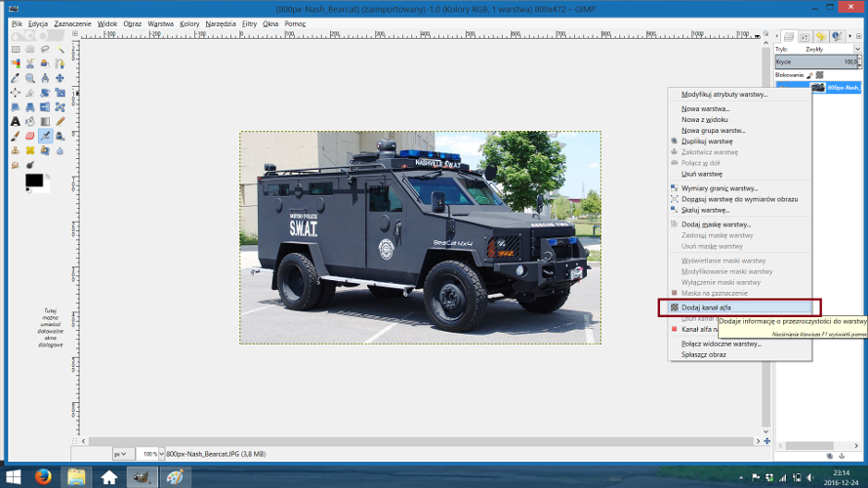Choose Spłaszcz obraz in context menu
Viewport: 868px width, 488px height.
(739, 354)
